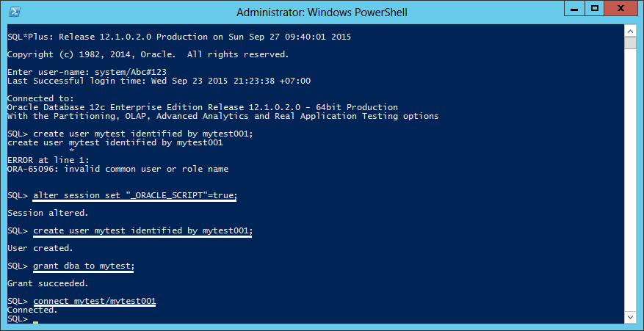Close the Administrator PowerShell window
The height and width of the screenshot is (331, 644).
coord(621,9)
